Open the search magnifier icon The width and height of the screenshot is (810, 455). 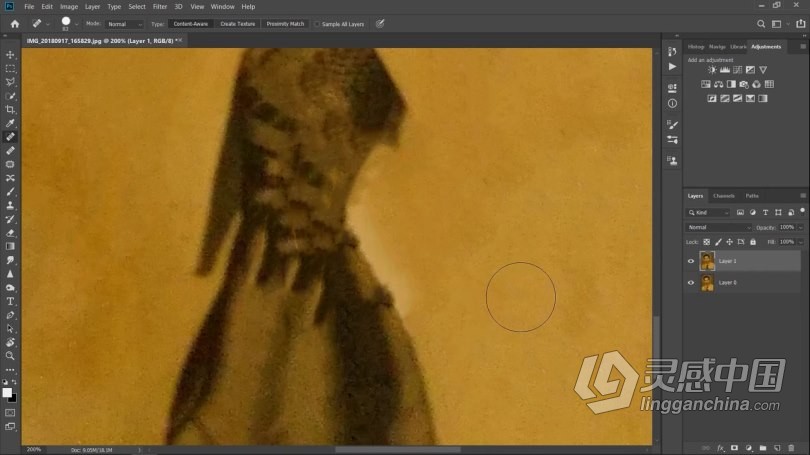(x=761, y=24)
